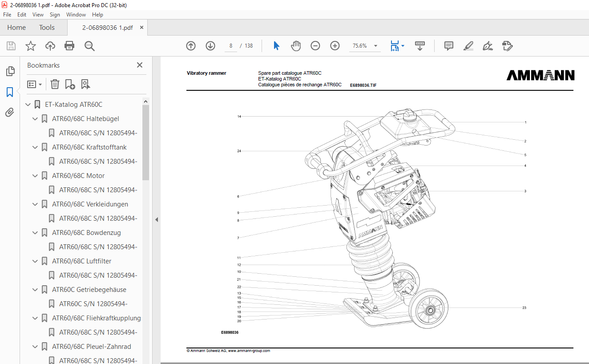Add a new bookmark icon
This screenshot has width=589, height=364.
point(70,84)
